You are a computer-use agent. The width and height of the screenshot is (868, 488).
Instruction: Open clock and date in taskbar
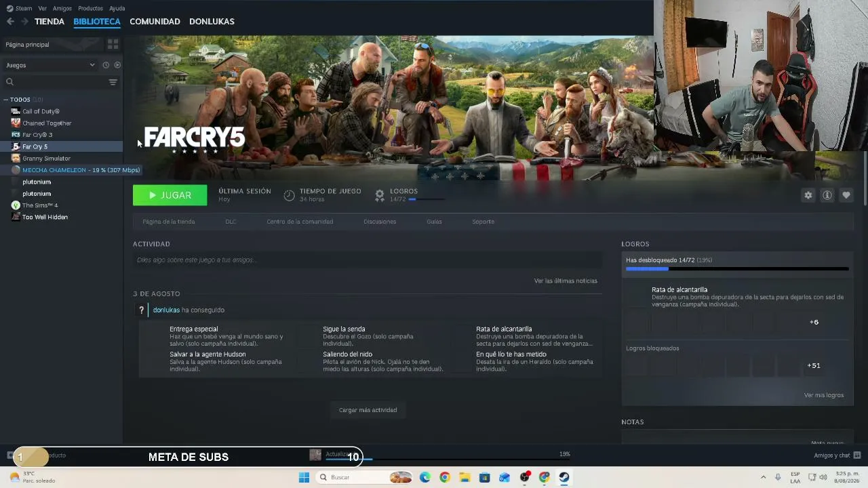click(848, 477)
